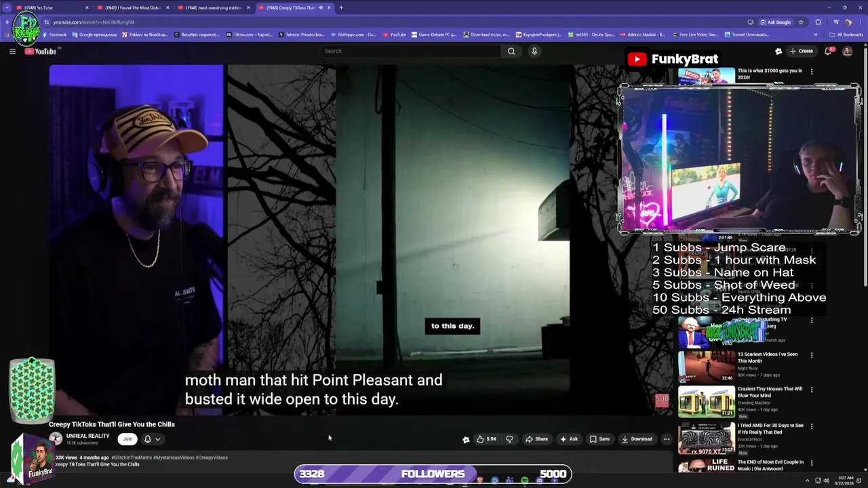Like the video with thumbs up
868x488 pixels.
(x=486, y=439)
